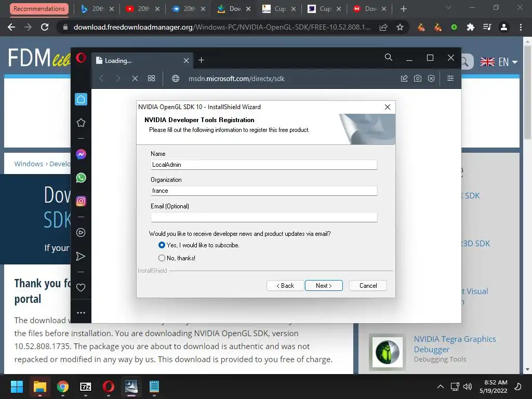Screen dimensions: 532x399
Task: Open the clock showing 8:52 AM
Action: tap(494, 387)
